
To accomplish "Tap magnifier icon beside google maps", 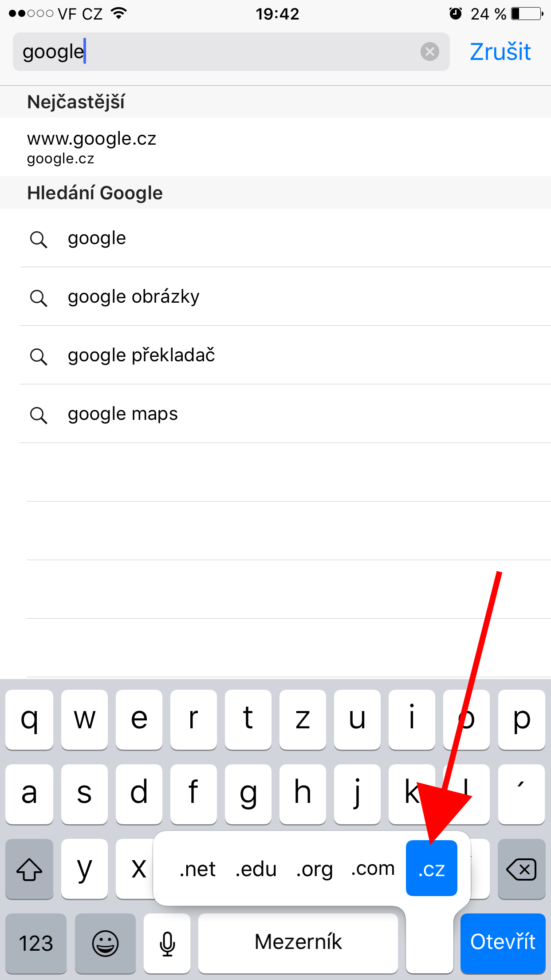I will point(39,415).
